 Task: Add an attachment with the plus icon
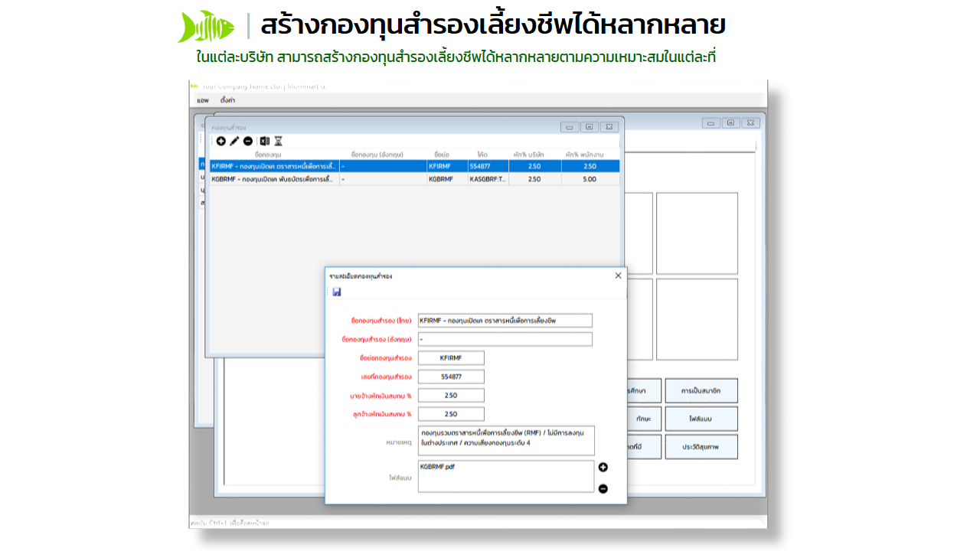point(603,468)
